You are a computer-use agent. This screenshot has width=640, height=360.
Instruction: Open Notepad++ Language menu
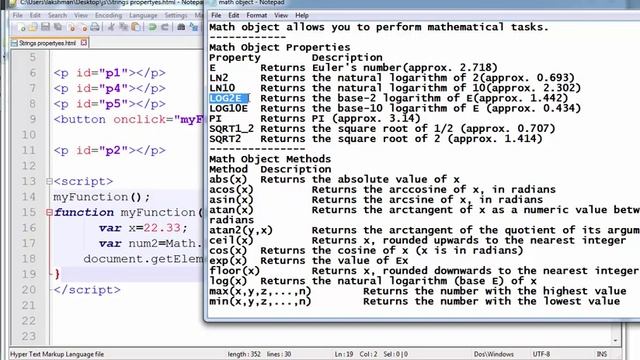pyautogui.click(x=143, y=16)
